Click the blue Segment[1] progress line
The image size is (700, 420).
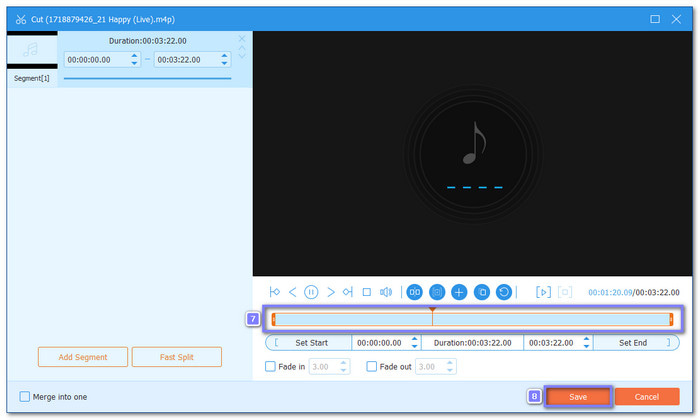(147, 79)
